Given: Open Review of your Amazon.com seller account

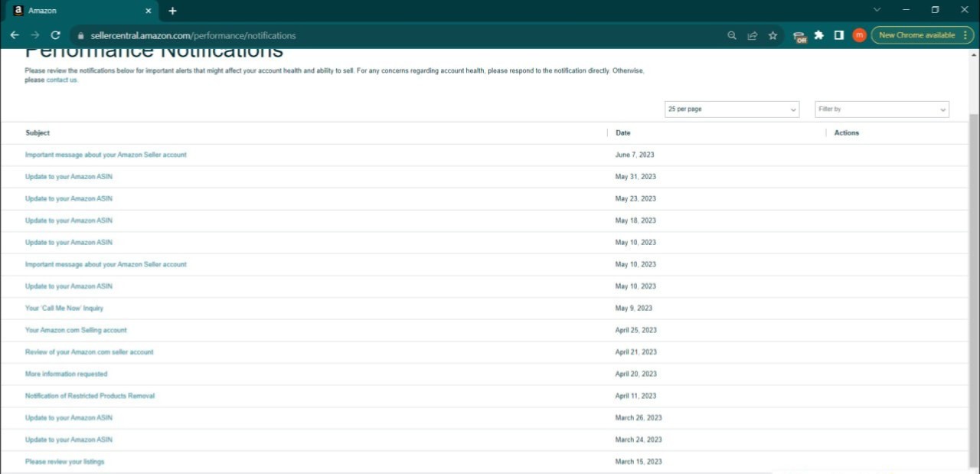Looking at the screenshot, I should point(90,352).
